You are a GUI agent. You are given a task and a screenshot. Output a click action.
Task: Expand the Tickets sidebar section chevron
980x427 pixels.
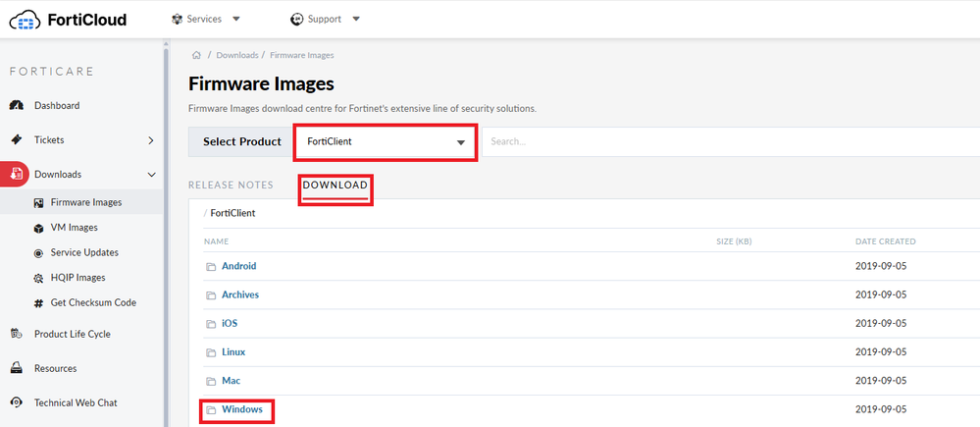[x=151, y=140]
